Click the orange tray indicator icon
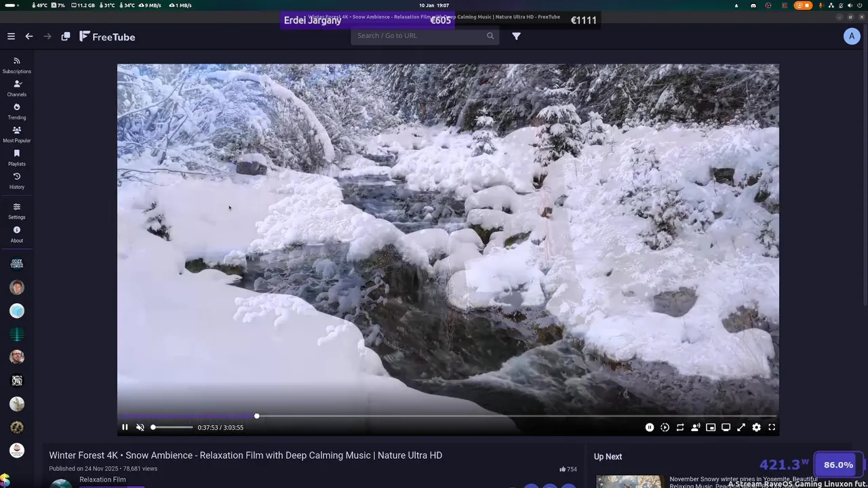 point(803,5)
